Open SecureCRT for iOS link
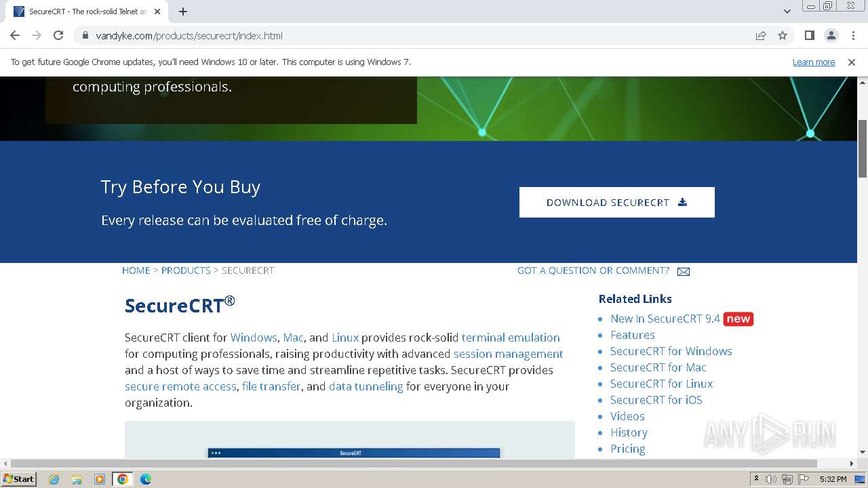Viewport: 868px width, 488px height. click(656, 400)
